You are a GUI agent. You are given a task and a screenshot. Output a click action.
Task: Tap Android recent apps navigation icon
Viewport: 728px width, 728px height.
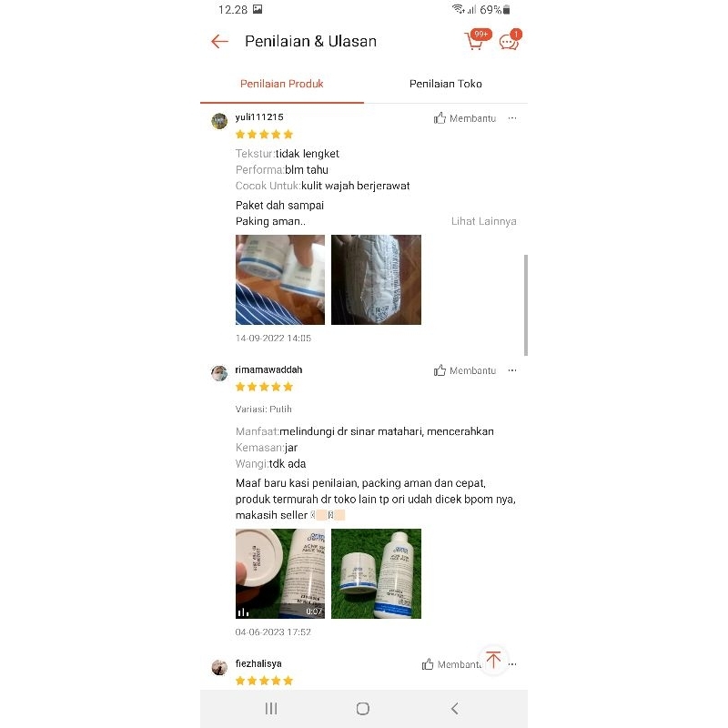click(x=271, y=709)
